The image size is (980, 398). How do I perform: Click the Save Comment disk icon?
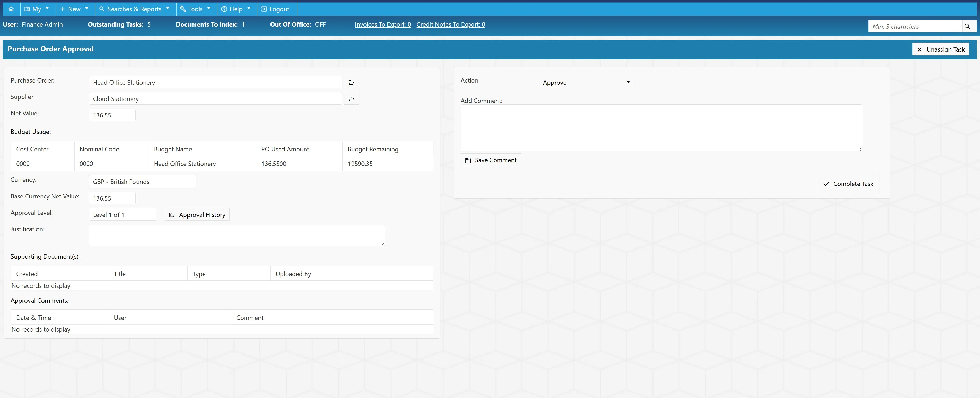[x=468, y=160]
